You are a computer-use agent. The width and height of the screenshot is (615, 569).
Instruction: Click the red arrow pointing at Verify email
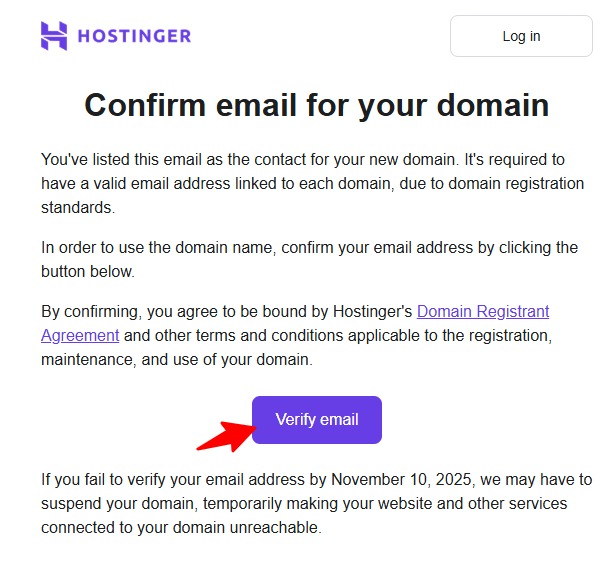pyautogui.click(x=222, y=435)
